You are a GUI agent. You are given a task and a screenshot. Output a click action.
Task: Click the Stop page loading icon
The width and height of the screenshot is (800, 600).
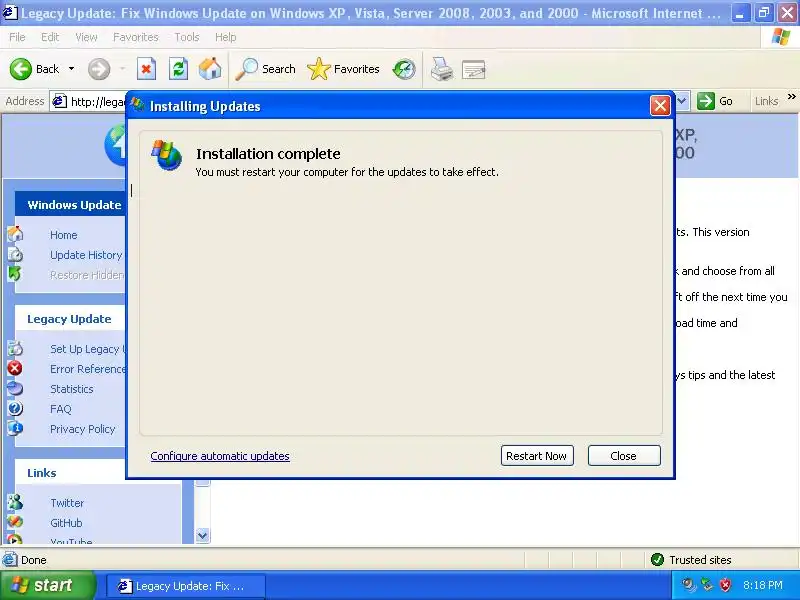point(146,69)
